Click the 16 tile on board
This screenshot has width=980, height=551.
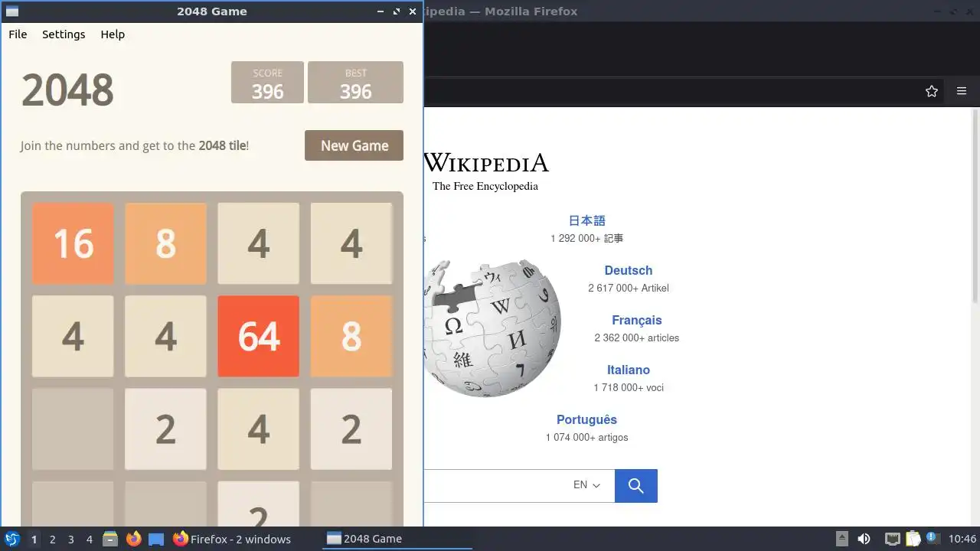(x=73, y=243)
